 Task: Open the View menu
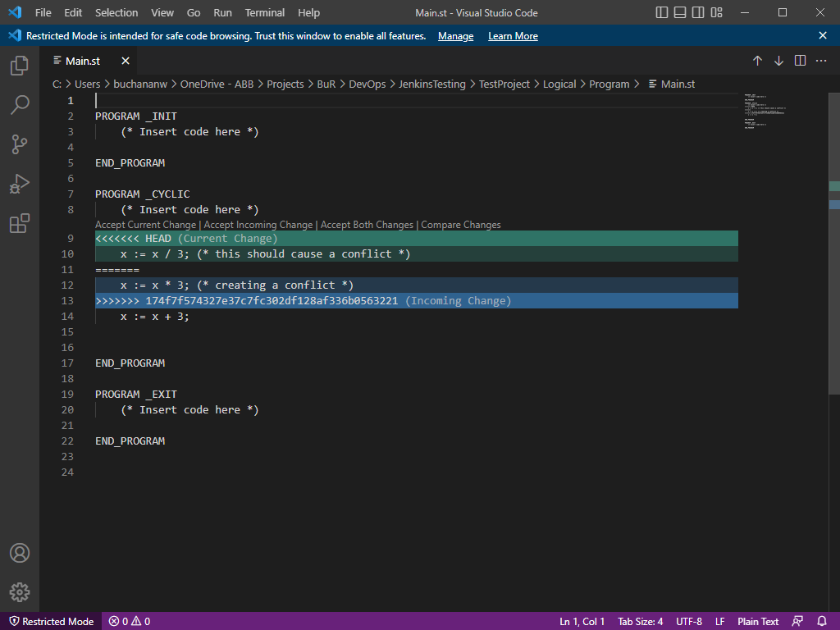click(x=162, y=12)
